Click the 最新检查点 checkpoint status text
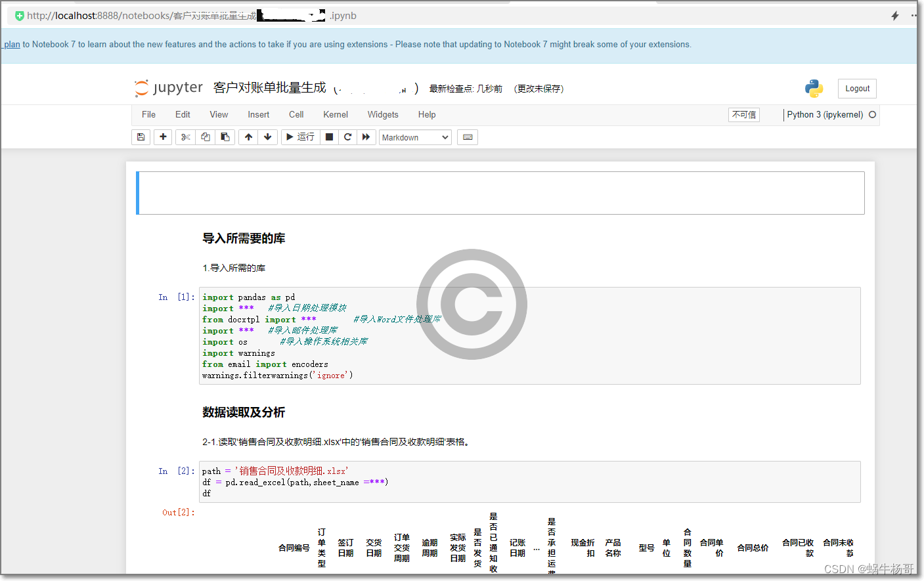Image resolution: width=924 pixels, height=581 pixels. point(466,89)
